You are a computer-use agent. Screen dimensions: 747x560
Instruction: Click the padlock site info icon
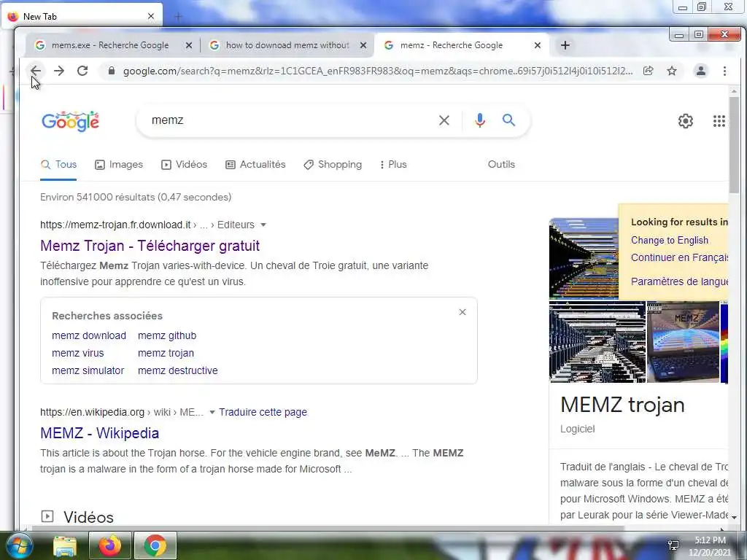click(x=112, y=71)
